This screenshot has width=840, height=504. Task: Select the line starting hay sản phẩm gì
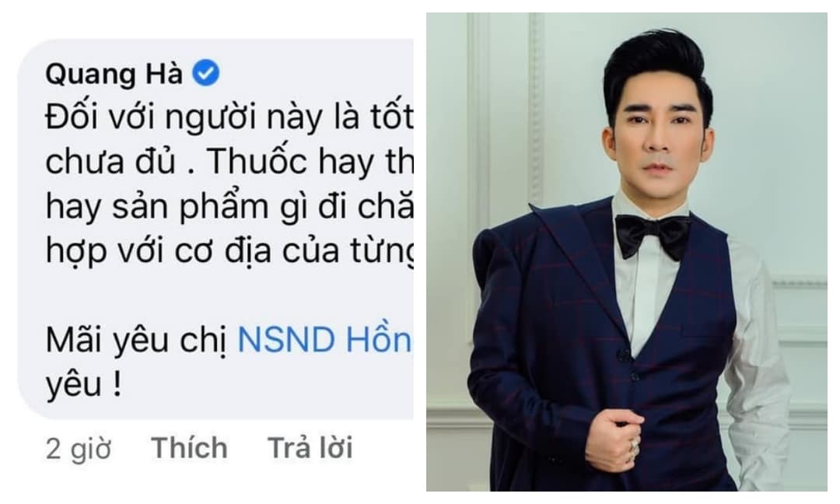coord(229,208)
